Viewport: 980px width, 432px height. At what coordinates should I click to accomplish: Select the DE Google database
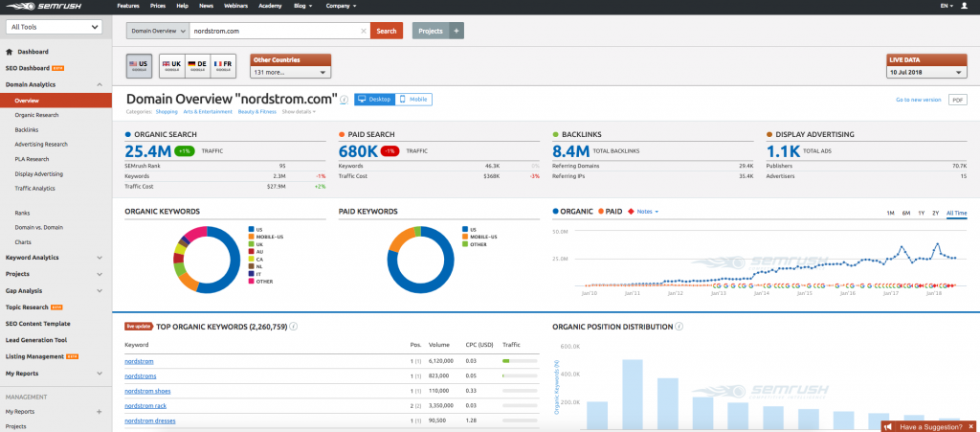198,65
